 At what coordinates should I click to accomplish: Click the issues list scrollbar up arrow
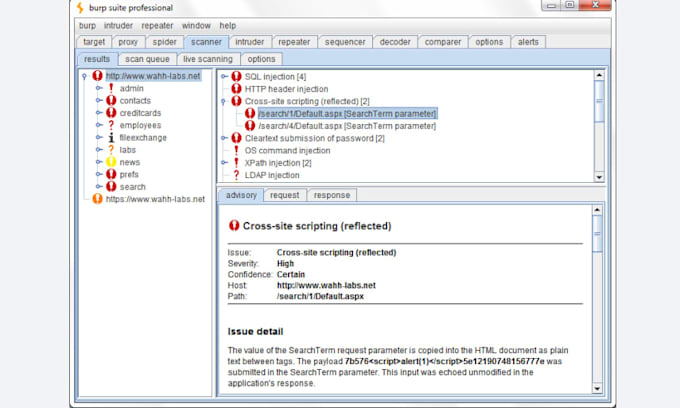coord(599,75)
